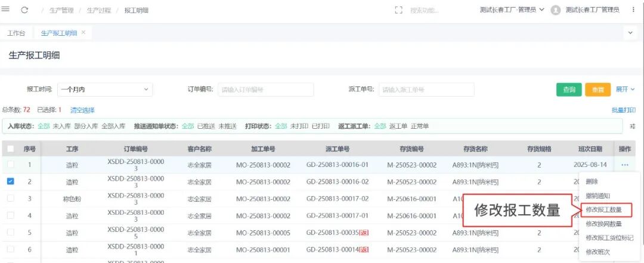Click the 派工单号 column header
Viewport: 644px width, 263px height.
(337, 148)
